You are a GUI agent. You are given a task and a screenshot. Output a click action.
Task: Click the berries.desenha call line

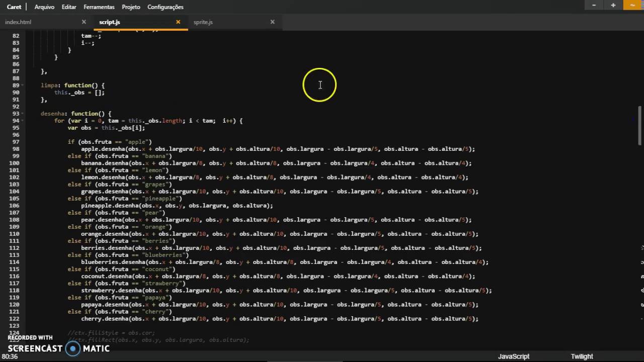[281, 248]
